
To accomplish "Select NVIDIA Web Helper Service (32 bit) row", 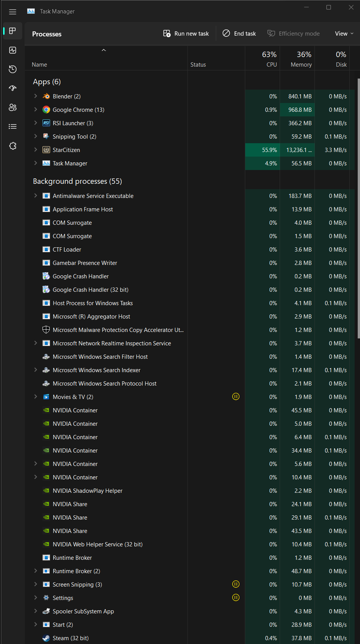I will [190, 544].
